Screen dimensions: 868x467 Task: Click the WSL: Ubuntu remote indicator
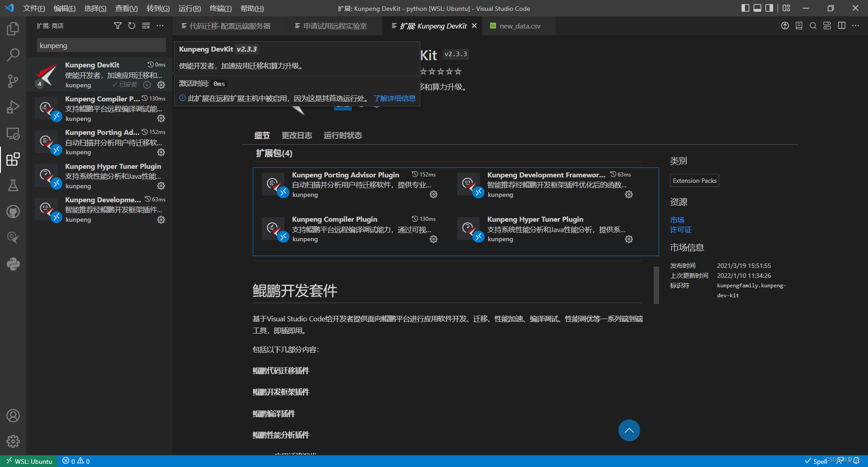[29, 461]
